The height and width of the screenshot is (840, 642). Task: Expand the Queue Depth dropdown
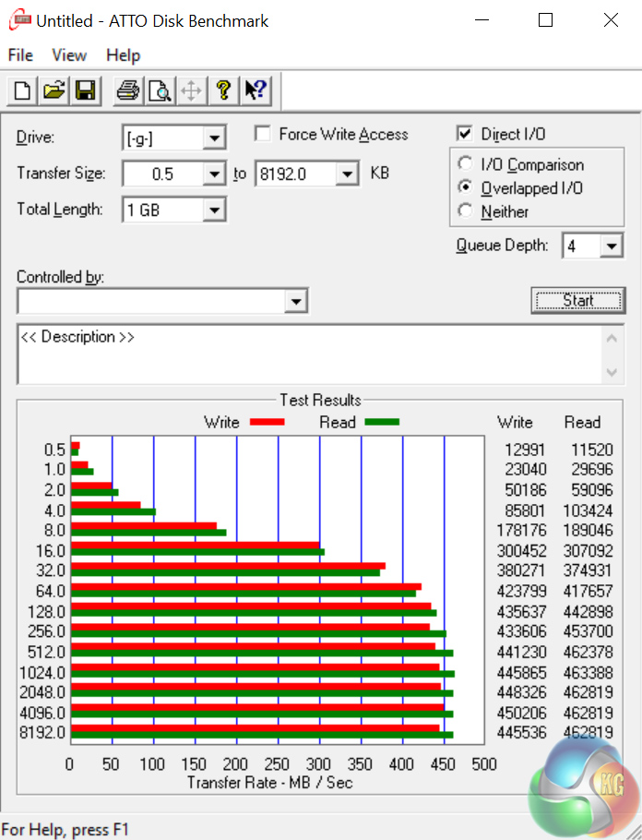click(611, 246)
